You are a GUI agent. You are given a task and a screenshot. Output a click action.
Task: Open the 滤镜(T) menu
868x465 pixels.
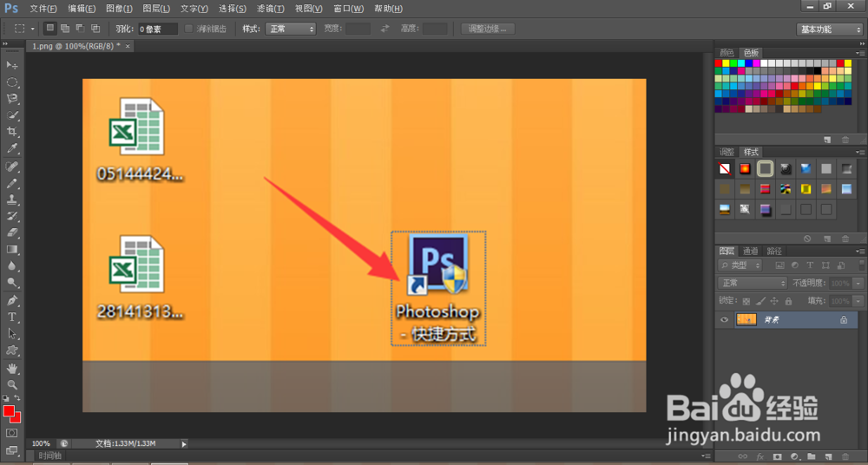pos(271,9)
